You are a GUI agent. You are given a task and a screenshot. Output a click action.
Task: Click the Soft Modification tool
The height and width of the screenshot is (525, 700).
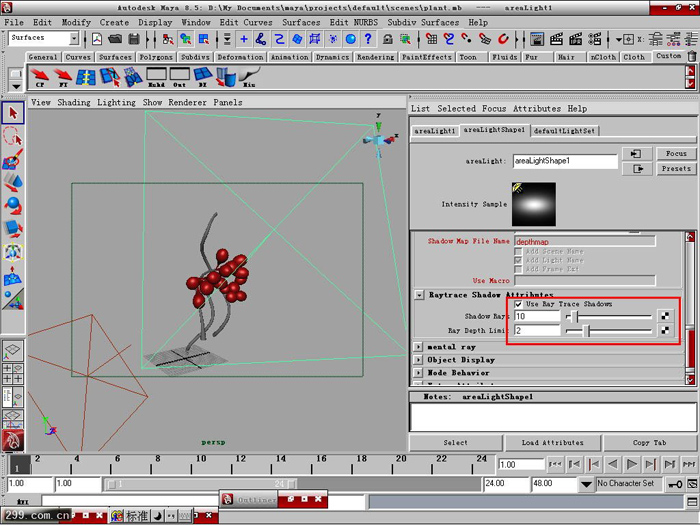click(13, 275)
